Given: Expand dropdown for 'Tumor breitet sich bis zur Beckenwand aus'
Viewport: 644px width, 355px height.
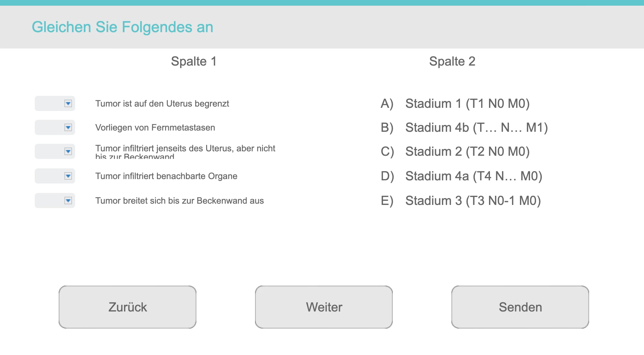Looking at the screenshot, I should [x=55, y=201].
